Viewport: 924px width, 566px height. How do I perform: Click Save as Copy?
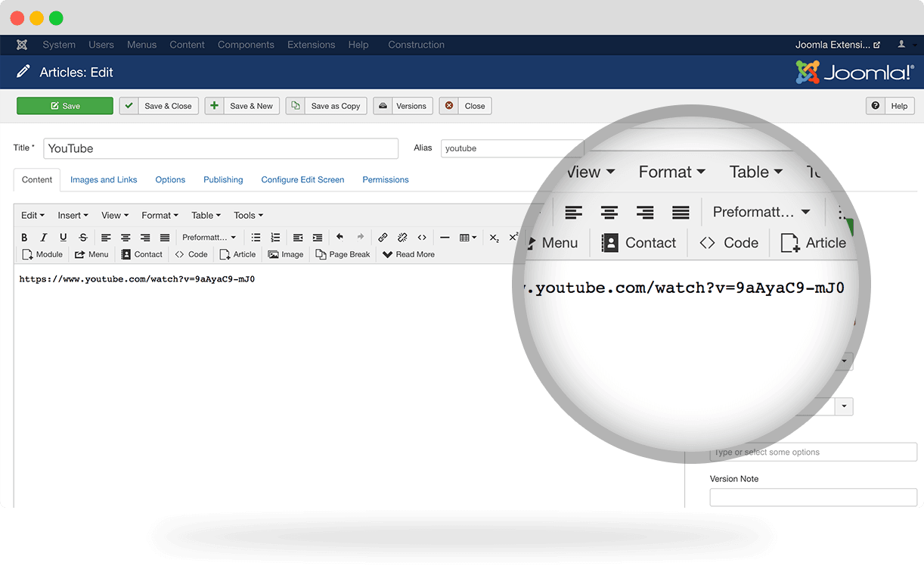(326, 106)
